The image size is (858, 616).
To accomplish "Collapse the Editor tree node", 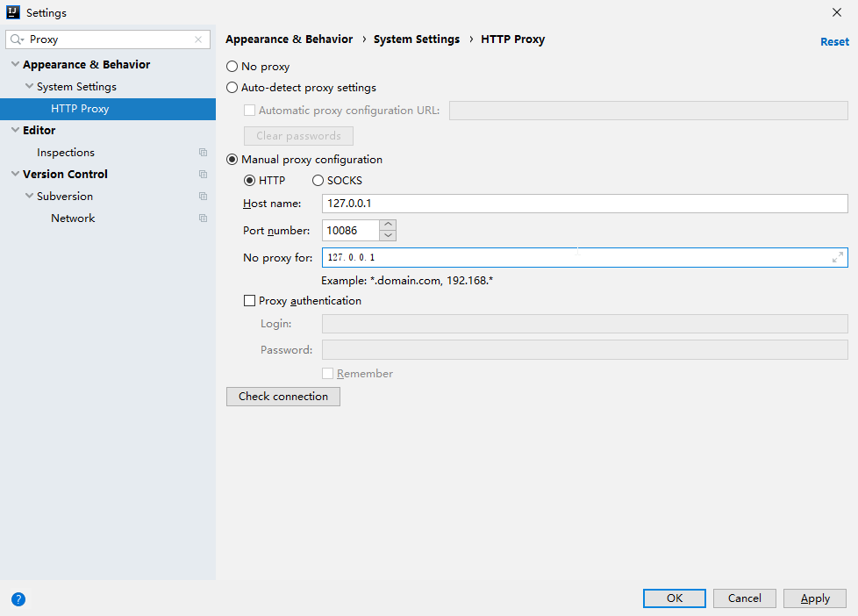I will pos(15,130).
